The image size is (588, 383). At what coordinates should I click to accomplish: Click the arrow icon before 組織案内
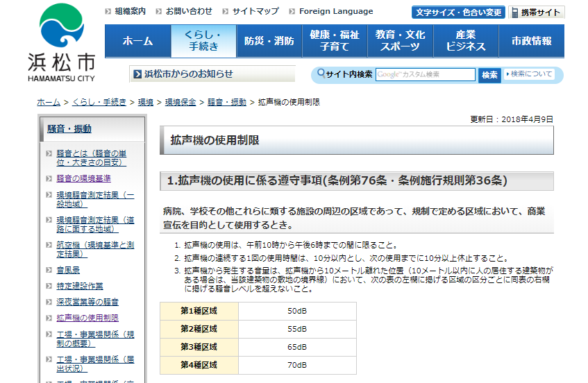coord(108,12)
